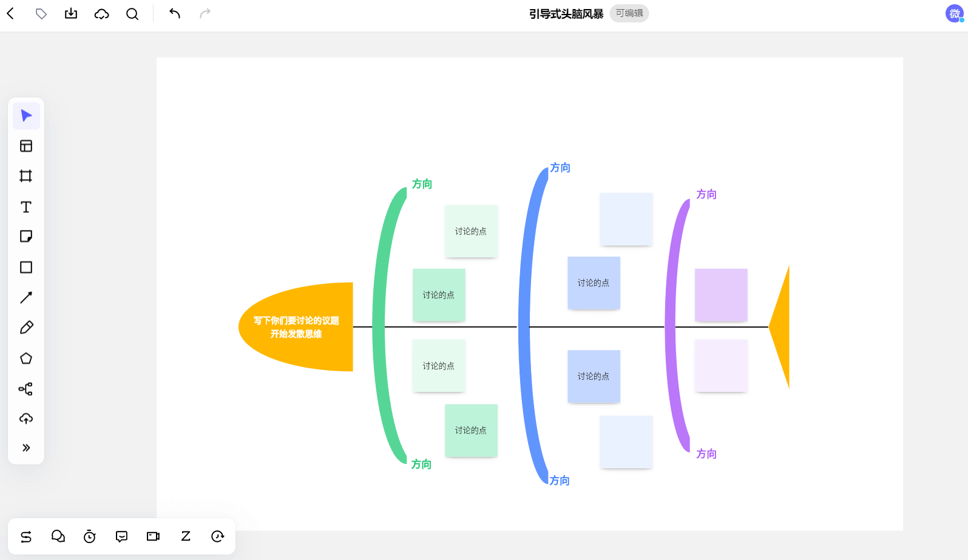Viewport: 968px width, 560px height.
Task: Select the Text tool
Action: [26, 207]
